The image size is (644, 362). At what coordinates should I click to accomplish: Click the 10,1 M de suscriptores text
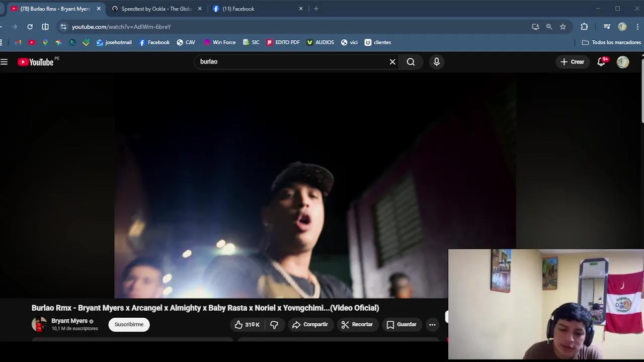click(x=74, y=329)
